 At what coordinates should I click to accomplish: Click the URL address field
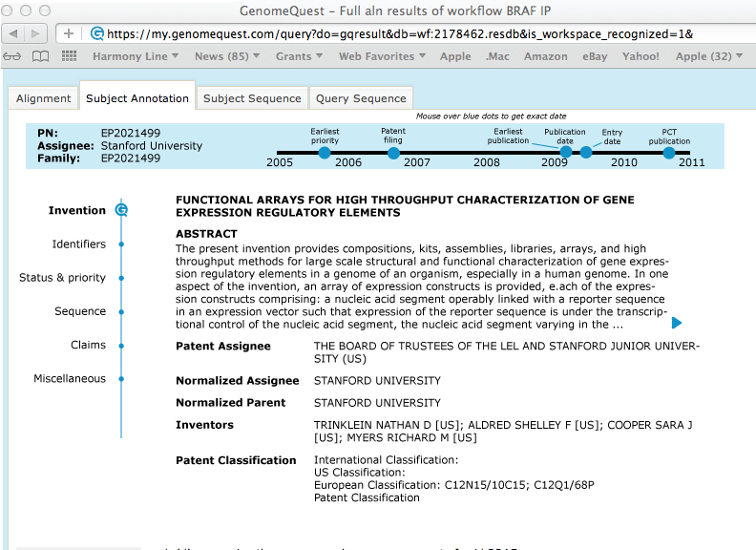click(x=405, y=33)
